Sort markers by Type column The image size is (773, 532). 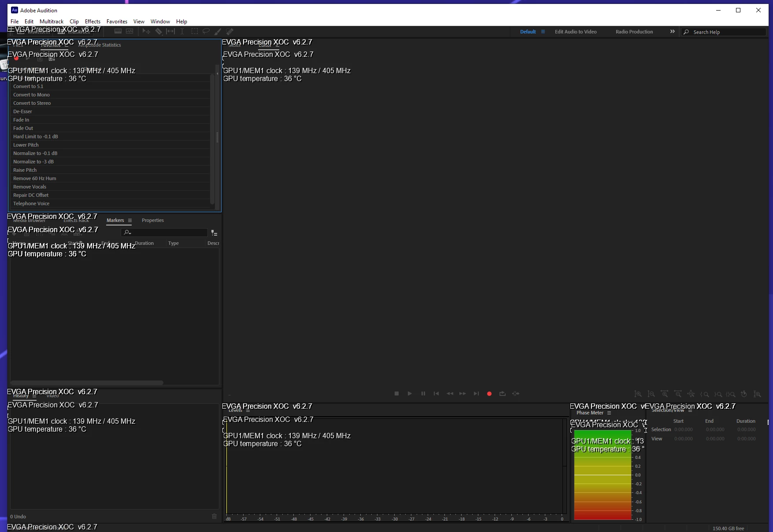tap(174, 243)
